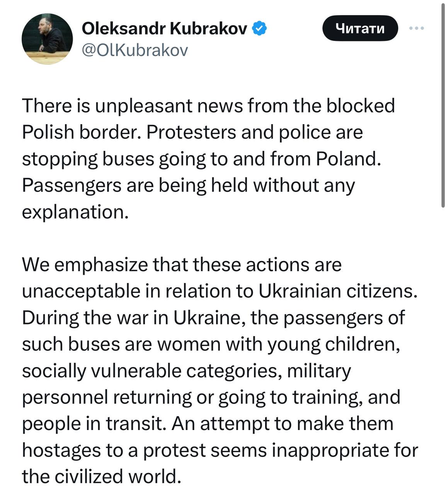Click the final line "the civilized world."
The height and width of the screenshot is (495, 448).
(x=102, y=476)
